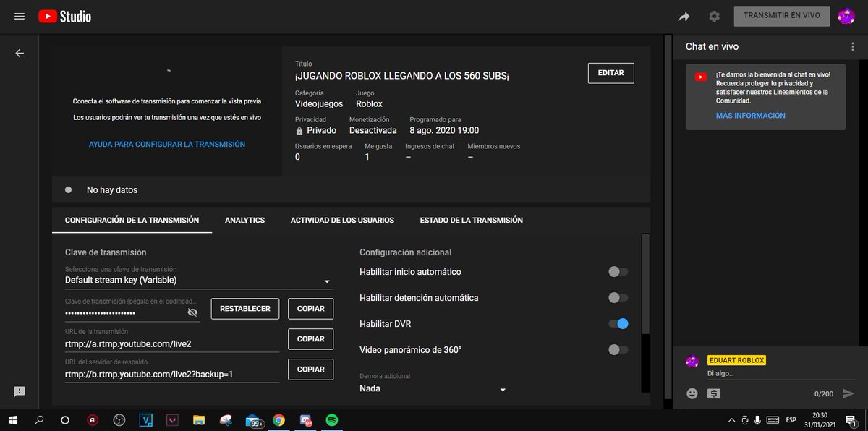Open Estado de la transmisión tab
Screen dimensions: 868x431
471,220
